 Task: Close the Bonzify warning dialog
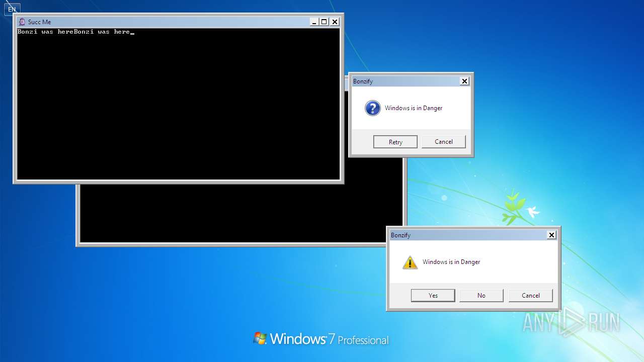point(551,235)
